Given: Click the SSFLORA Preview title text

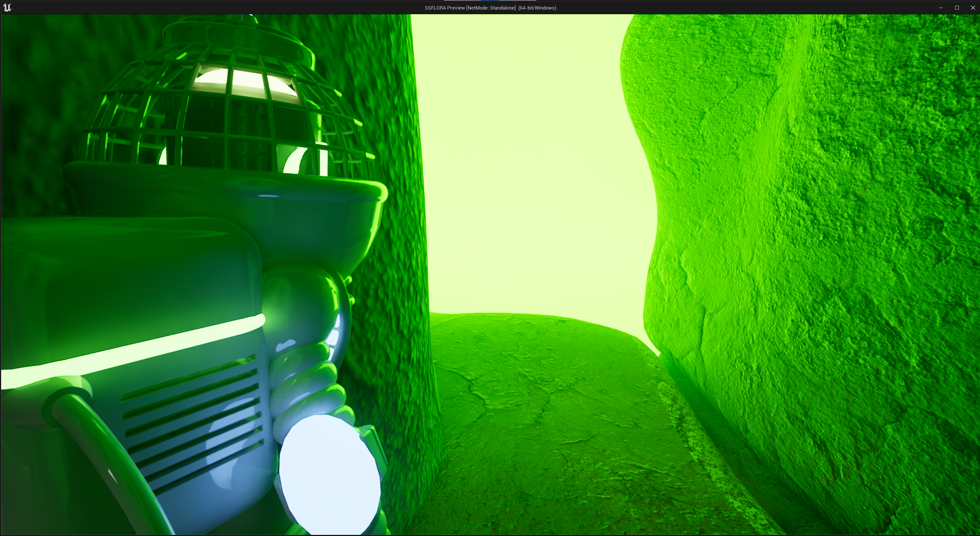Looking at the screenshot, I should 491,8.
